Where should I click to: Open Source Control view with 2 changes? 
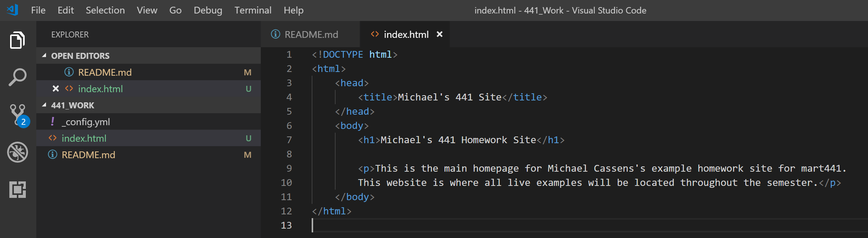click(19, 115)
